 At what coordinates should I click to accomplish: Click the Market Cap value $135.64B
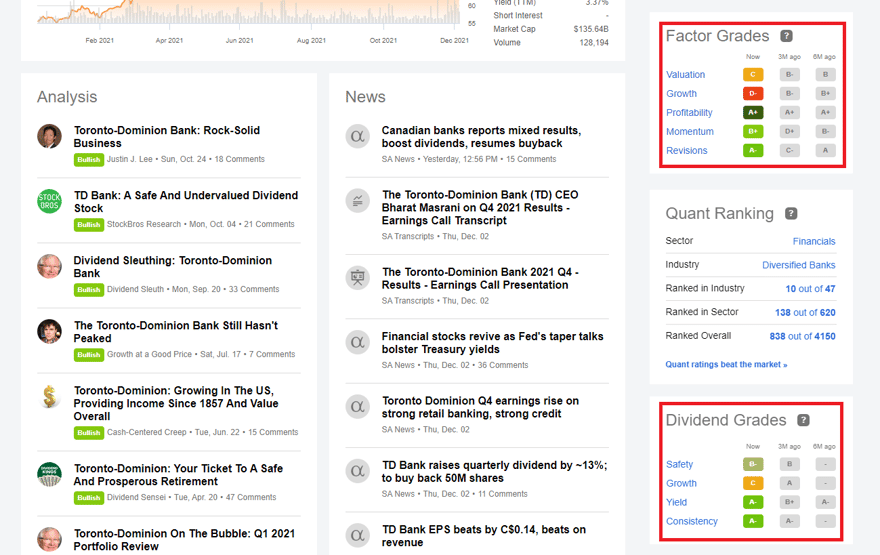(591, 29)
